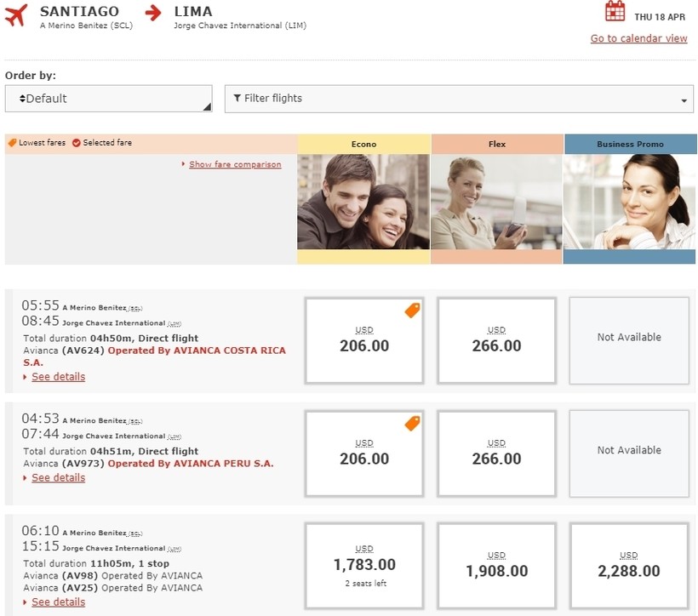
Task: Click the orange Lowest fares legend icon
Action: [x=12, y=143]
